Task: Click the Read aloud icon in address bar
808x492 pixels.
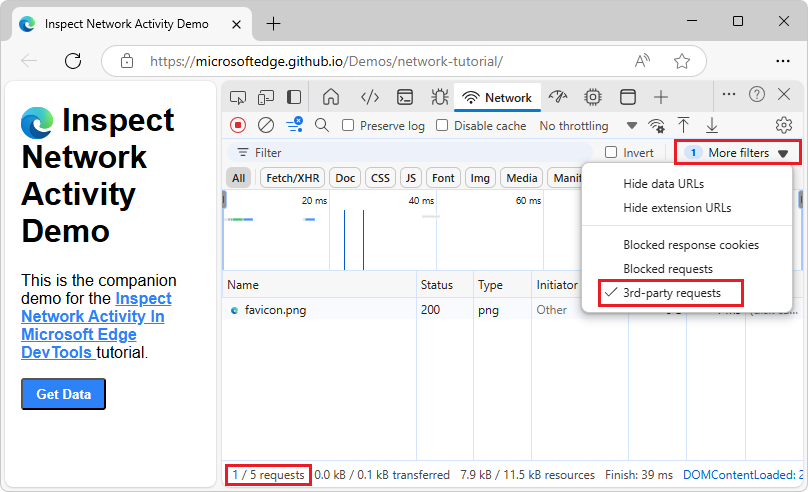Action: pos(642,61)
